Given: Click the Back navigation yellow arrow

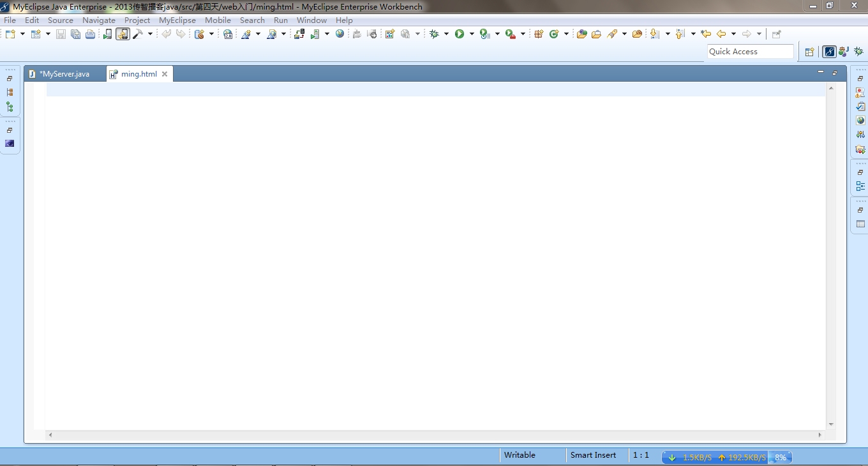Looking at the screenshot, I should point(721,34).
